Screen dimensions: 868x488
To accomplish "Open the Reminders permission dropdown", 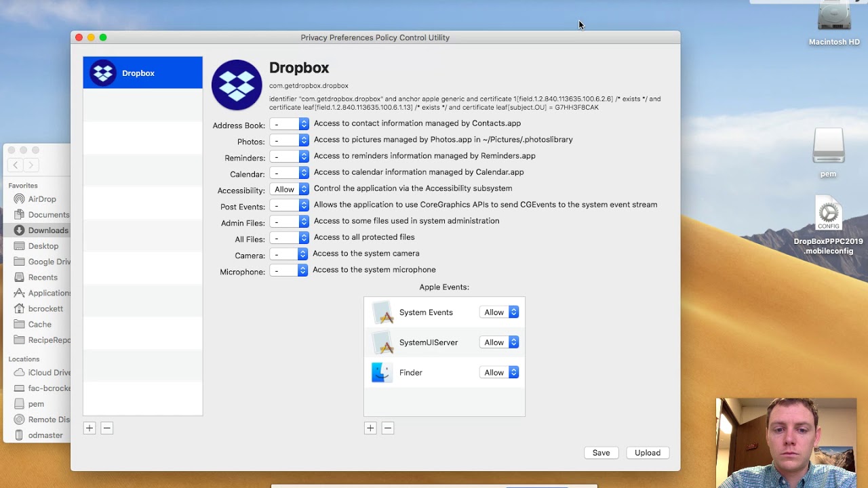I will pos(289,157).
